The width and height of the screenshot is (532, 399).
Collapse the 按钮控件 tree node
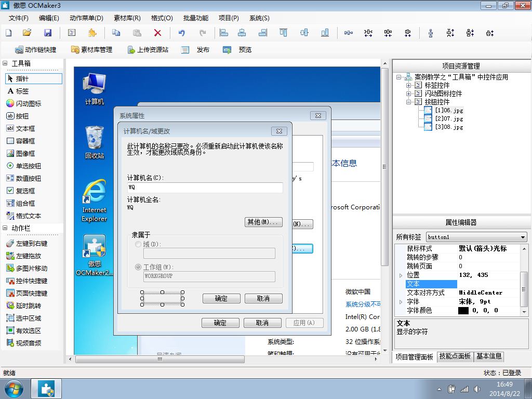point(409,102)
